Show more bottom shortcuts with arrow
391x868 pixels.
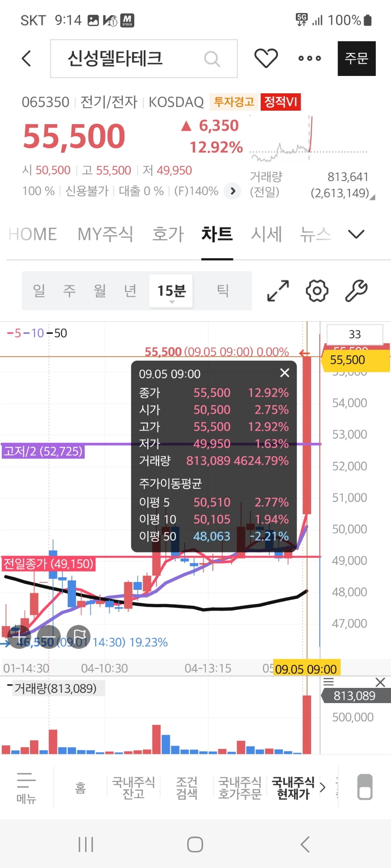click(322, 788)
